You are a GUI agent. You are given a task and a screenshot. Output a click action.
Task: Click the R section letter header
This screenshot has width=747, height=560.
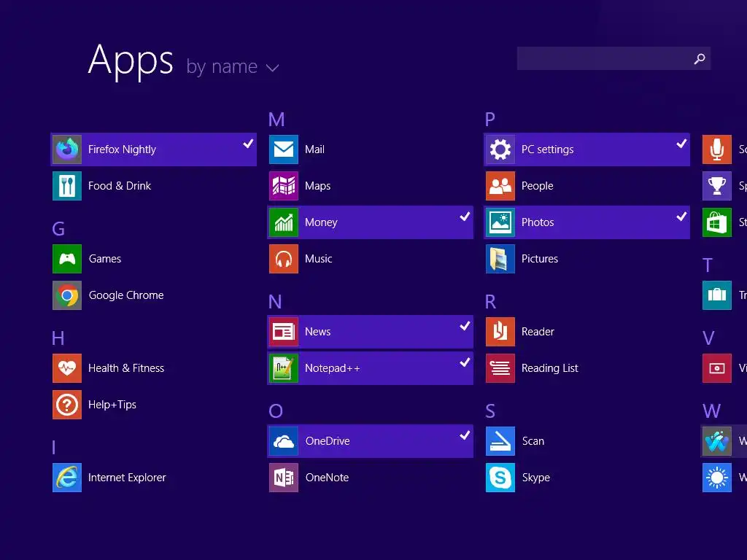click(x=490, y=302)
